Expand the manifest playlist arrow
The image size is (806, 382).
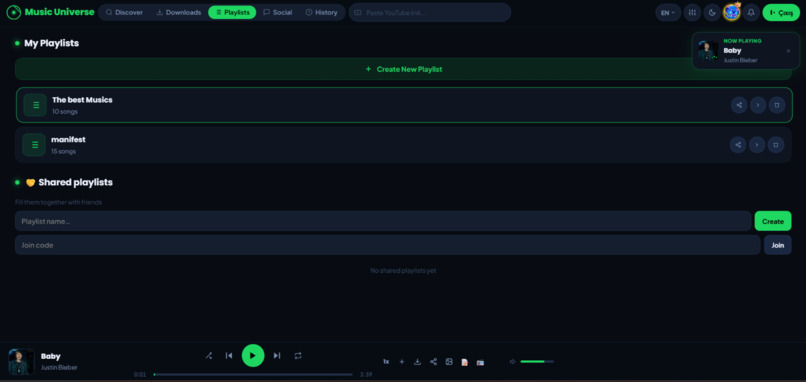[x=757, y=145]
